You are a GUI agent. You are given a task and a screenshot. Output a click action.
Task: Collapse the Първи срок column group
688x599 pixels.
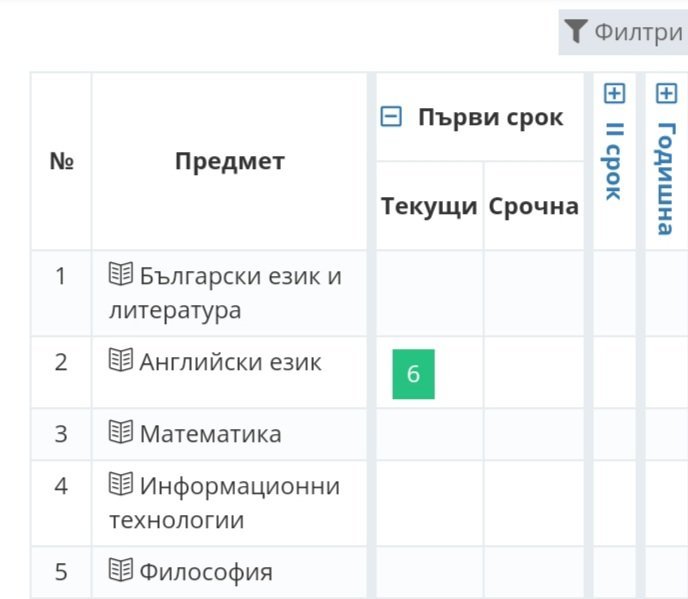(392, 118)
